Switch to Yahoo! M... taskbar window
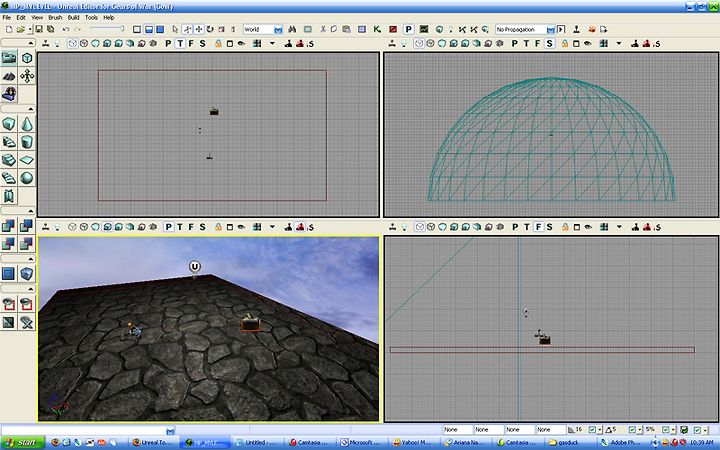The height and width of the screenshot is (450, 720). (x=416, y=443)
